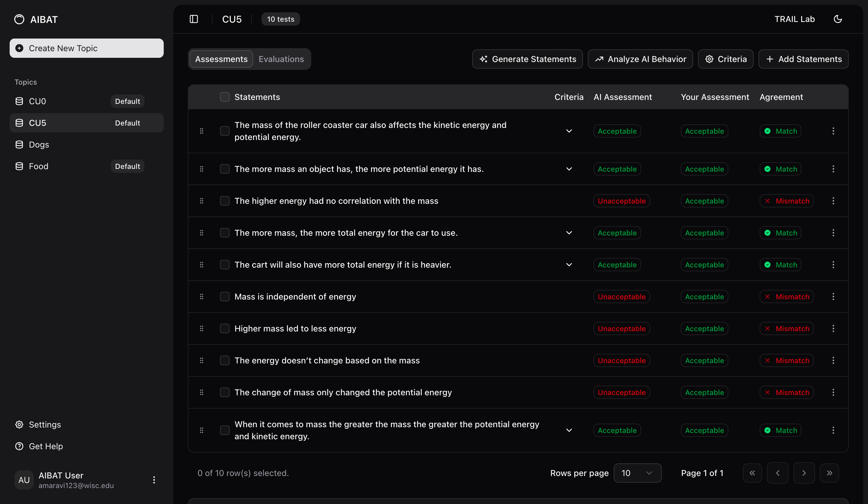Check 'The higher energy had no correlation' row

point(225,201)
